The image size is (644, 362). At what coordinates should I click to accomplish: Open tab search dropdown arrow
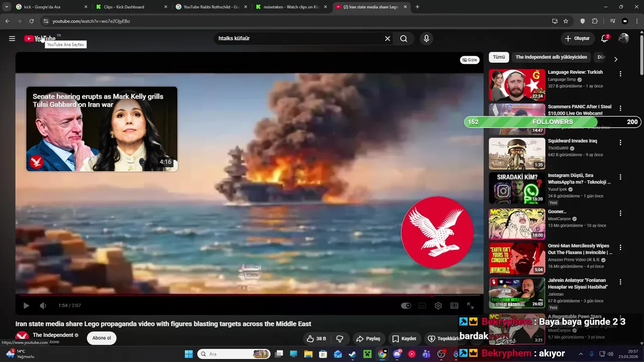(x=7, y=7)
